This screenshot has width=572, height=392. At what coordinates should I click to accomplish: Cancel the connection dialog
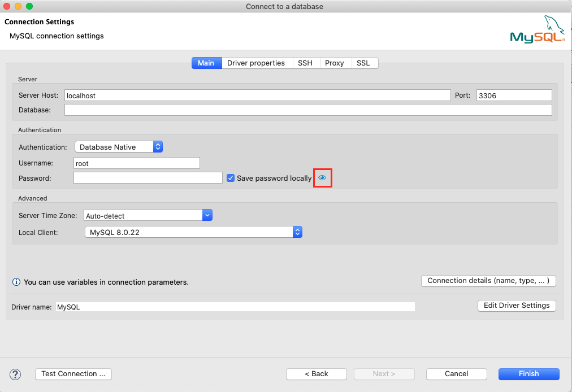click(x=456, y=374)
